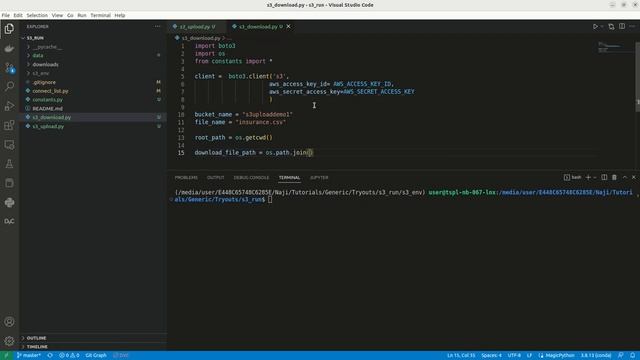Expand the data folder
Viewport: 640px width, 360px height.
tap(93, 56)
